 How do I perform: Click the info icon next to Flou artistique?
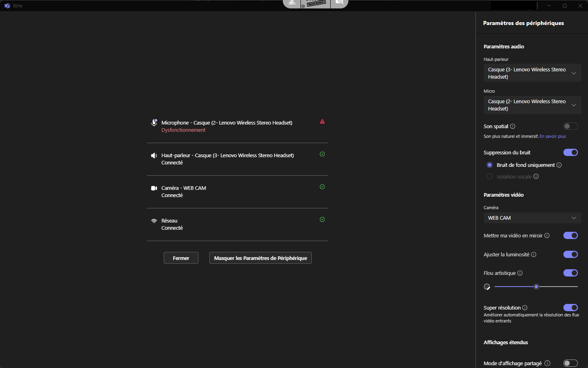pyautogui.click(x=520, y=273)
